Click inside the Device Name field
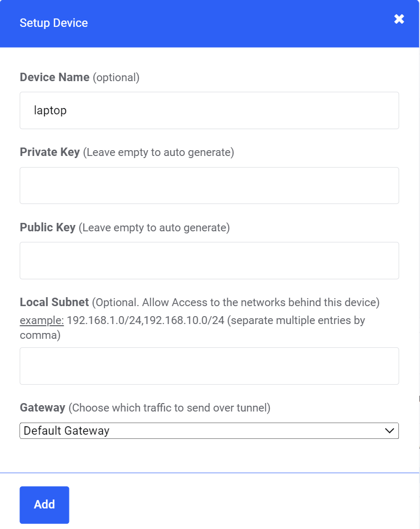This screenshot has height=529, width=420. (209, 110)
